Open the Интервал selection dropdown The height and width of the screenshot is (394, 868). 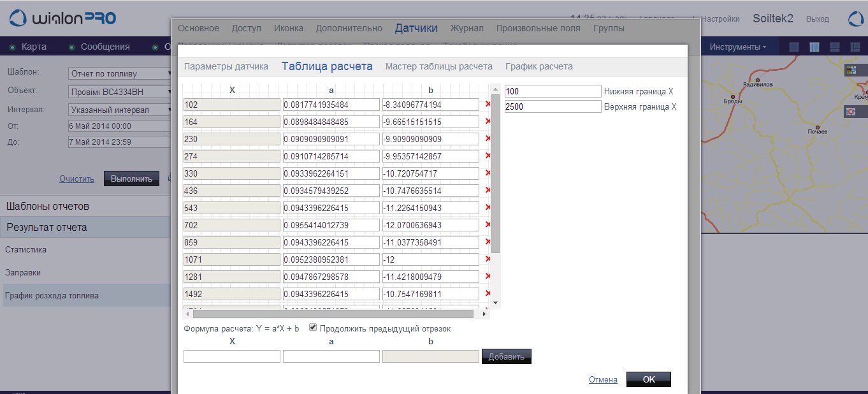click(121, 110)
